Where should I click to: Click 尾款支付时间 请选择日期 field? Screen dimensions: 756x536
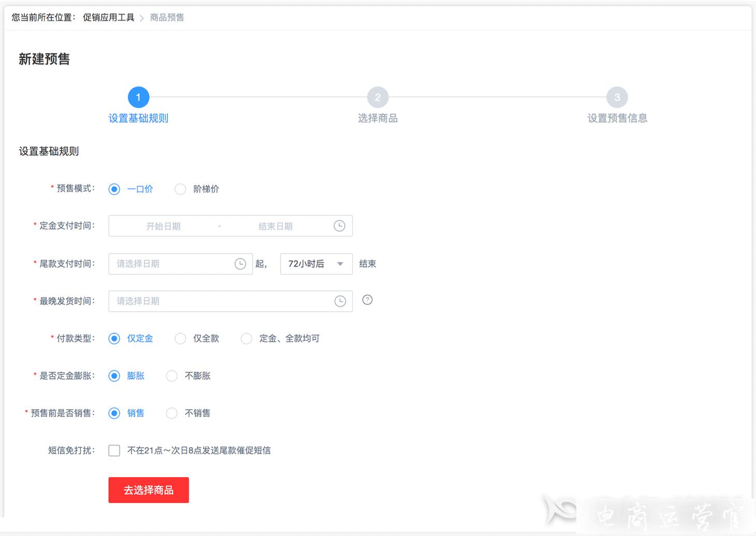[180, 264]
